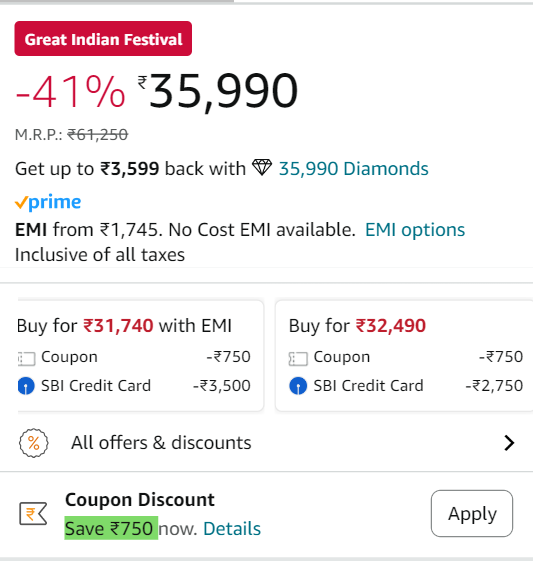
Task: Open EMI options link
Action: (x=415, y=230)
